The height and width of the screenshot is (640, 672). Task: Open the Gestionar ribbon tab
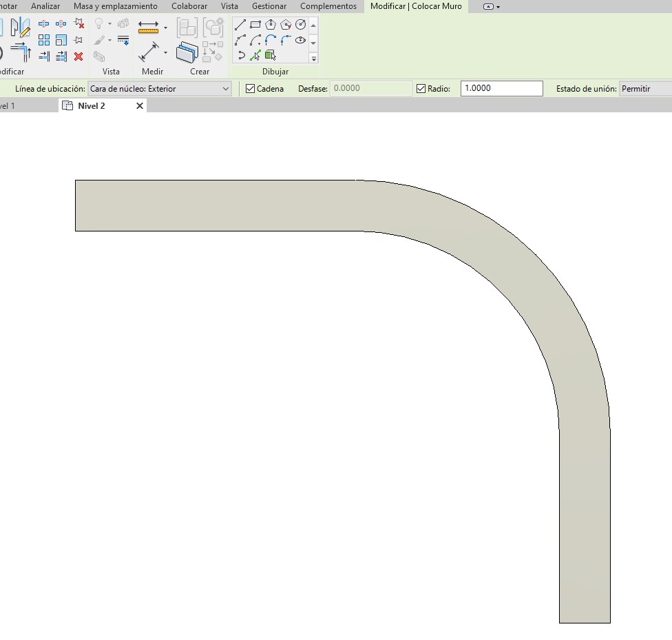pos(269,6)
